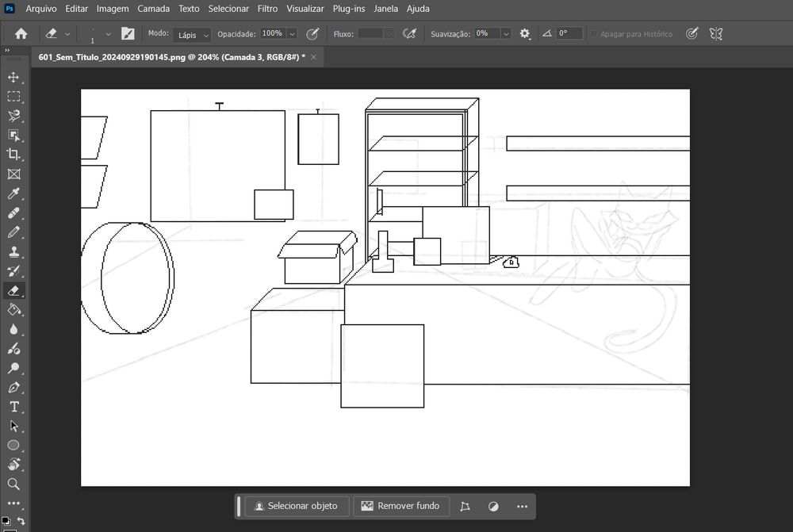The image size is (793, 532).
Task: Expand the Opacidade slider dropdown arrow
Action: pos(292,34)
